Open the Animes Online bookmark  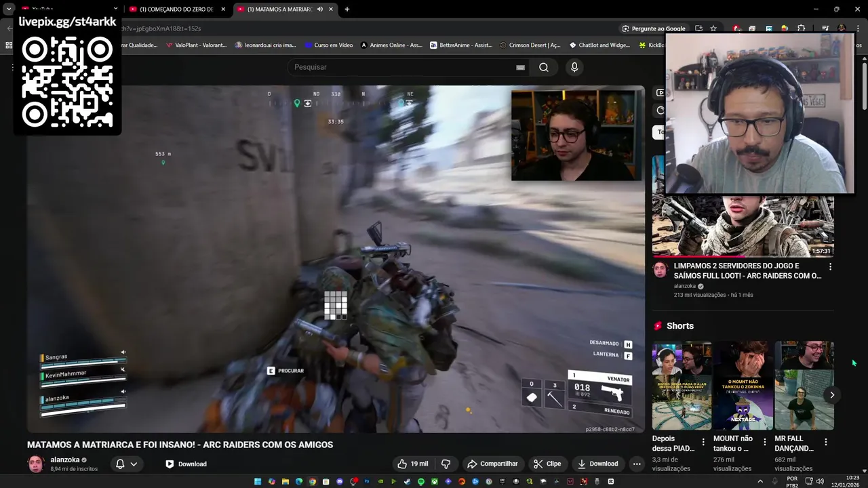391,45
